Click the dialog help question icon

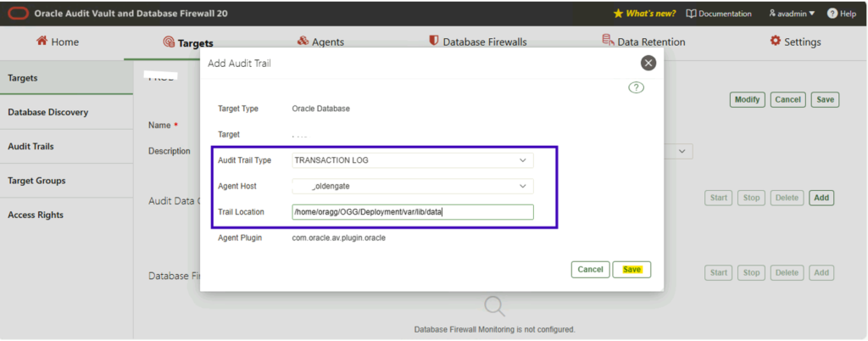(x=636, y=87)
